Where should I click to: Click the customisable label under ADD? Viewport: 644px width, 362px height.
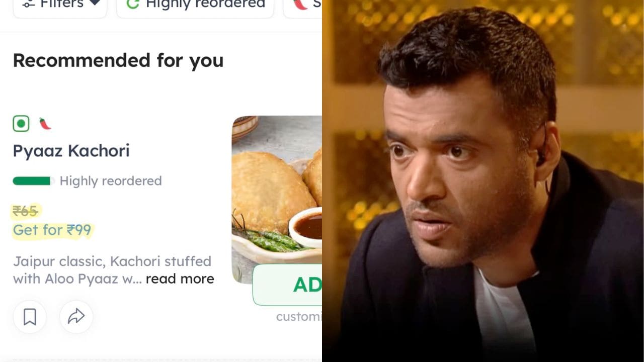pyautogui.click(x=299, y=317)
